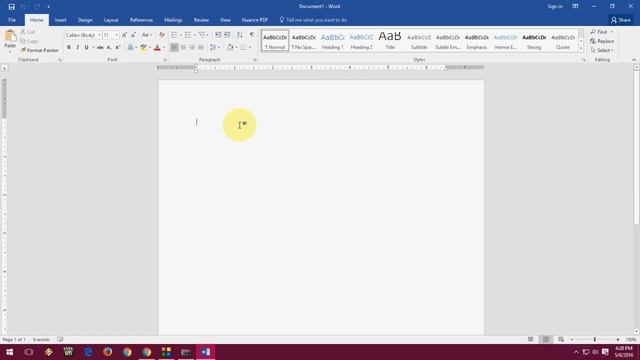Open the Select dropdown in Editing
This screenshot has height=360, width=640.
(602, 50)
